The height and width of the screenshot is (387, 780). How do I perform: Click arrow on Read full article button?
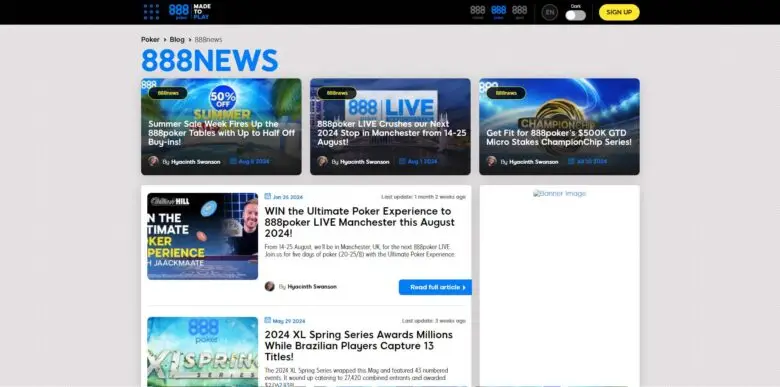pos(464,288)
